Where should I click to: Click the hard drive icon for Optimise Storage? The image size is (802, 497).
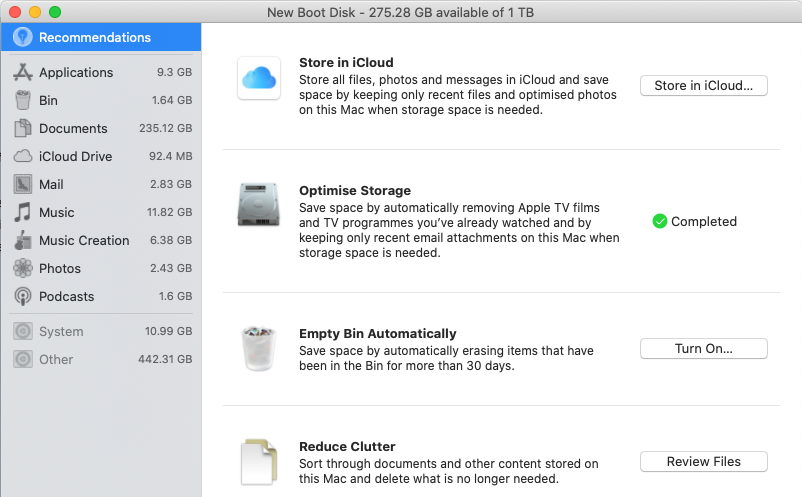click(259, 203)
